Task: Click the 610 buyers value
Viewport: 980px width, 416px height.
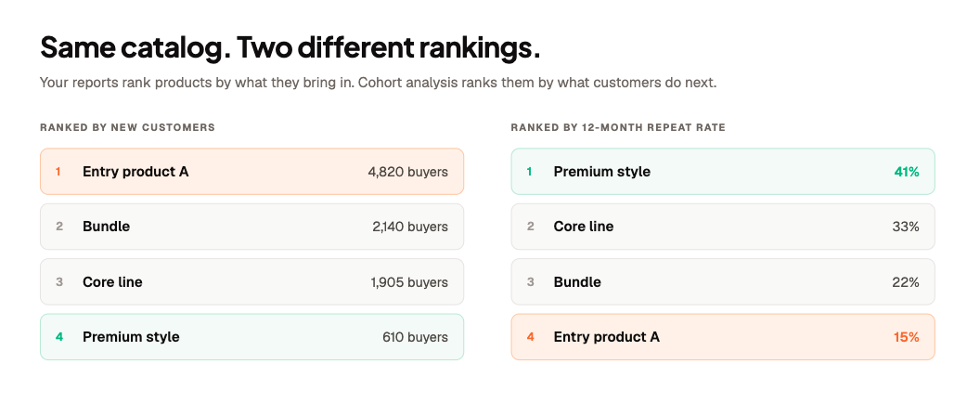Action: click(416, 336)
